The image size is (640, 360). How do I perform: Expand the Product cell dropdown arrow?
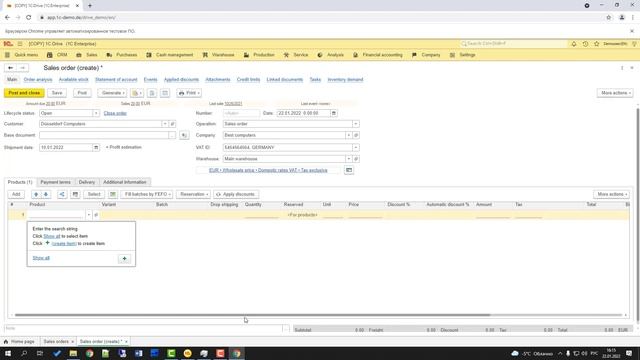(x=89, y=215)
